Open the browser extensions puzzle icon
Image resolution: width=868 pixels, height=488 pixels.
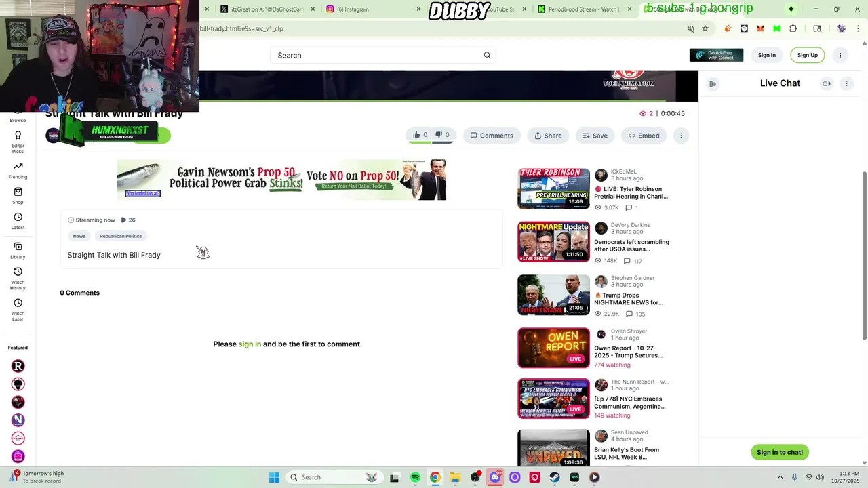[793, 28]
